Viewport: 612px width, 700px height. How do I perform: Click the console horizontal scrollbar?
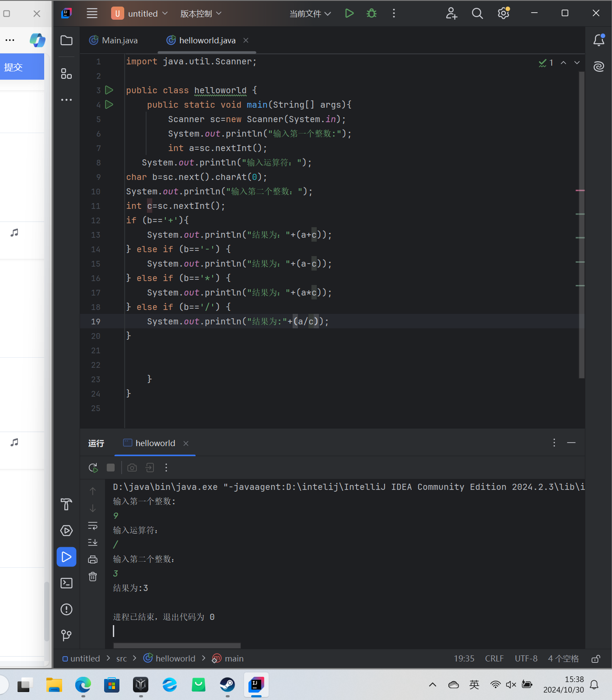(177, 646)
